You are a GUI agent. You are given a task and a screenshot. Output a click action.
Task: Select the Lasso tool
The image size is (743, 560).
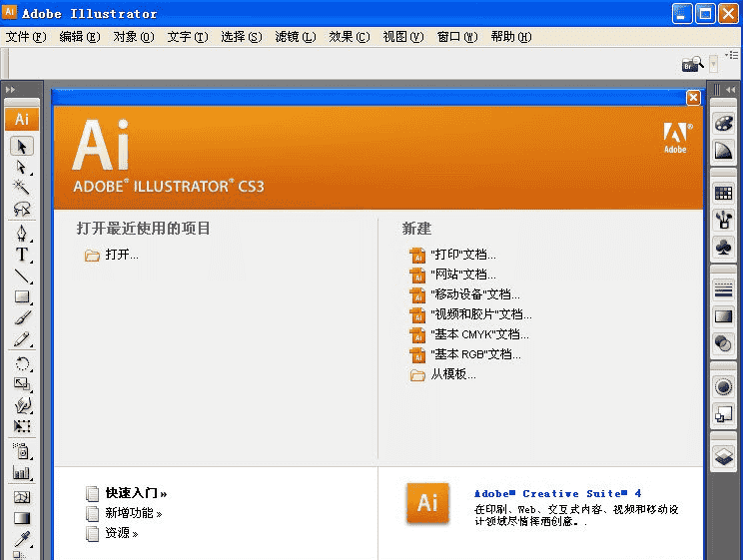(22, 209)
